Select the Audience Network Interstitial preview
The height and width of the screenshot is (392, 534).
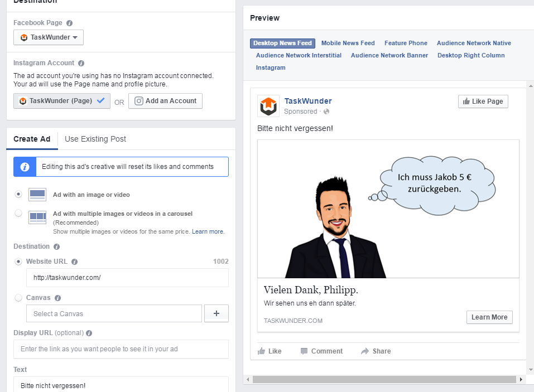pyautogui.click(x=299, y=55)
